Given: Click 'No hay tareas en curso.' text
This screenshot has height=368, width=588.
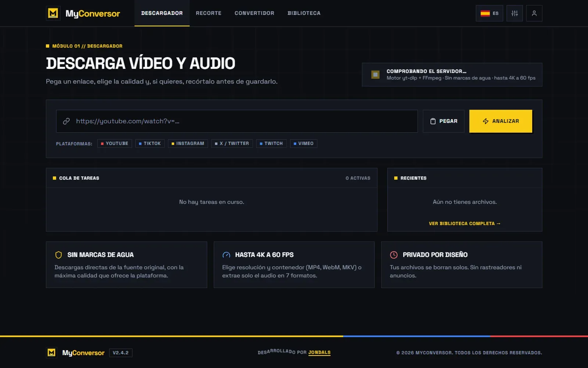Looking at the screenshot, I should 212,202.
